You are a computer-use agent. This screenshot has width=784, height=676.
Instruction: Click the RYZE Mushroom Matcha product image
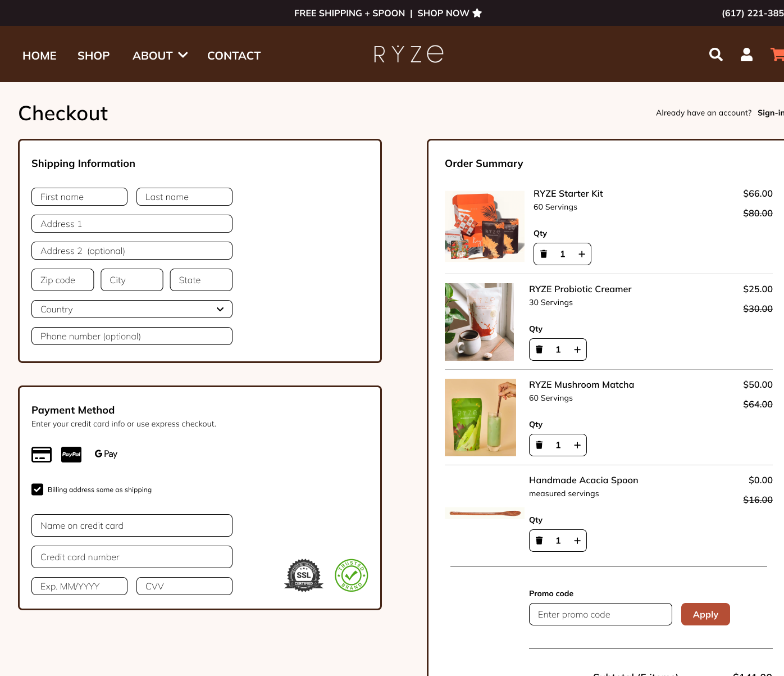click(480, 418)
